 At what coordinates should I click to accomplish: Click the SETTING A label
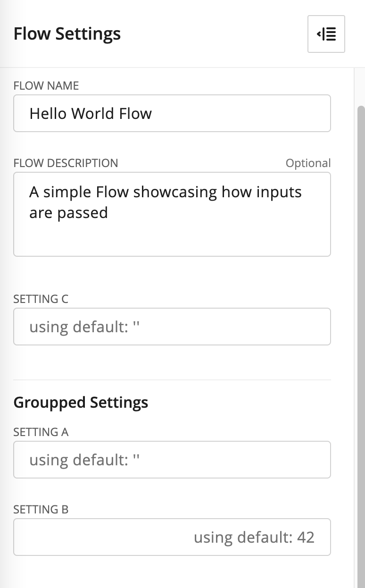coord(41,432)
